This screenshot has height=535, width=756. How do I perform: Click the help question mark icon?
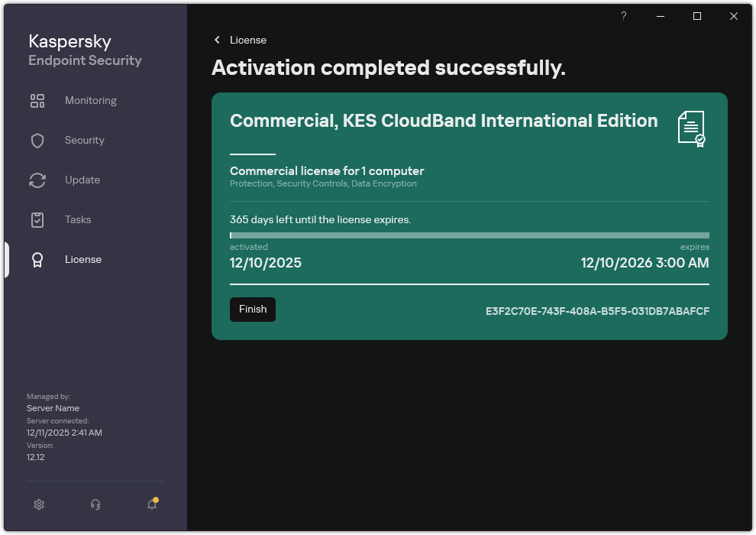coord(623,16)
